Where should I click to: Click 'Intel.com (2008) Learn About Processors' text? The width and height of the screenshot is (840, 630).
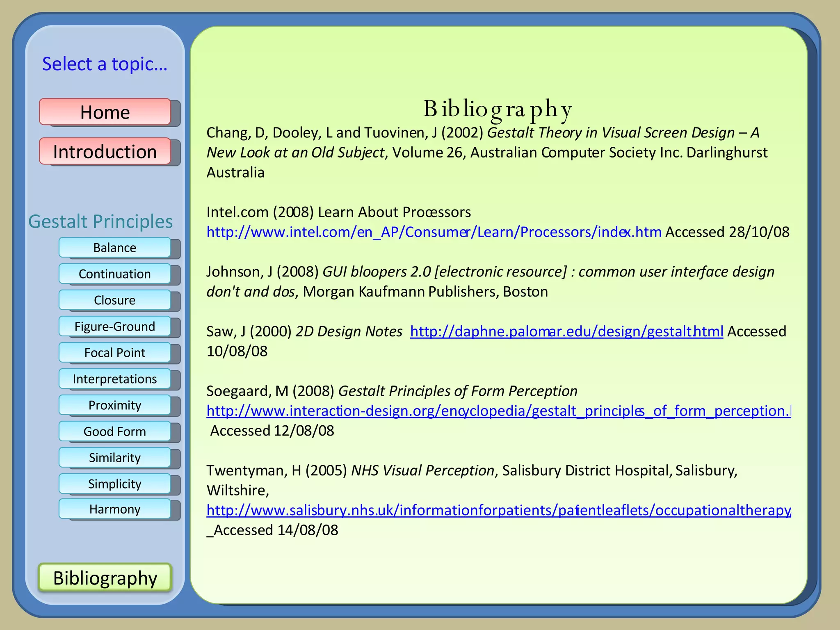pos(339,212)
